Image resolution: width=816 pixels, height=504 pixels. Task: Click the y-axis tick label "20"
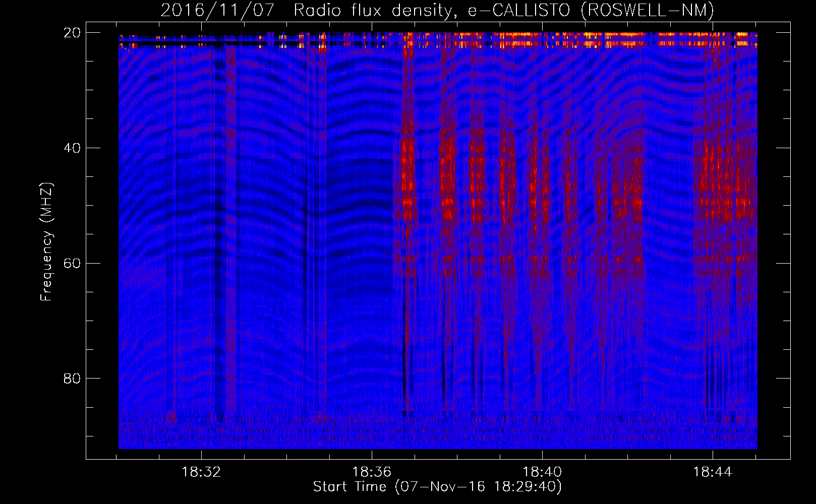[x=72, y=33]
